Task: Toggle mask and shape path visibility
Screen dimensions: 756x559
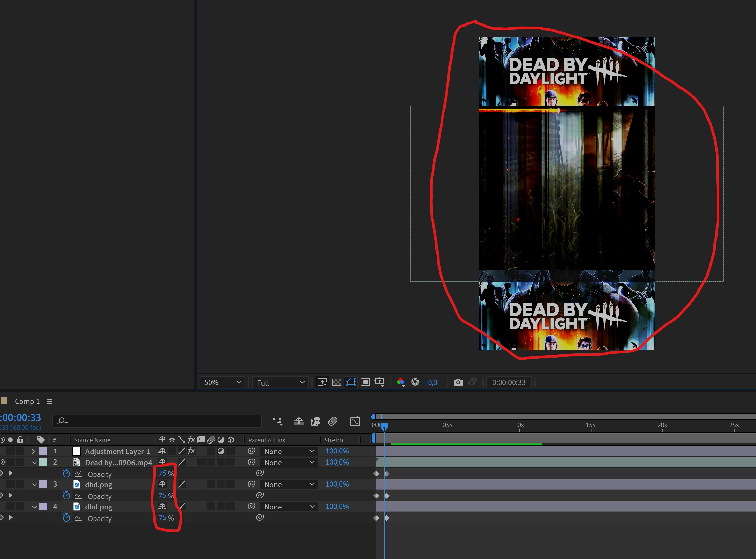Action: [351, 382]
